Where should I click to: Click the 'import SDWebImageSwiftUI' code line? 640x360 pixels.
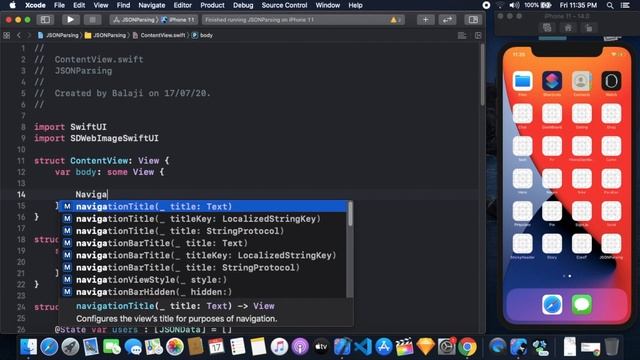(x=96, y=138)
